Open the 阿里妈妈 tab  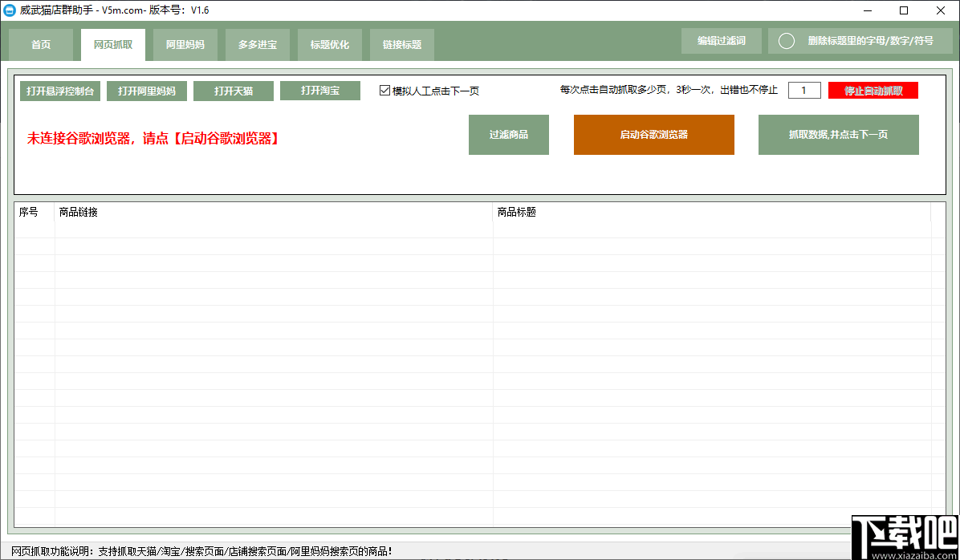pyautogui.click(x=185, y=45)
